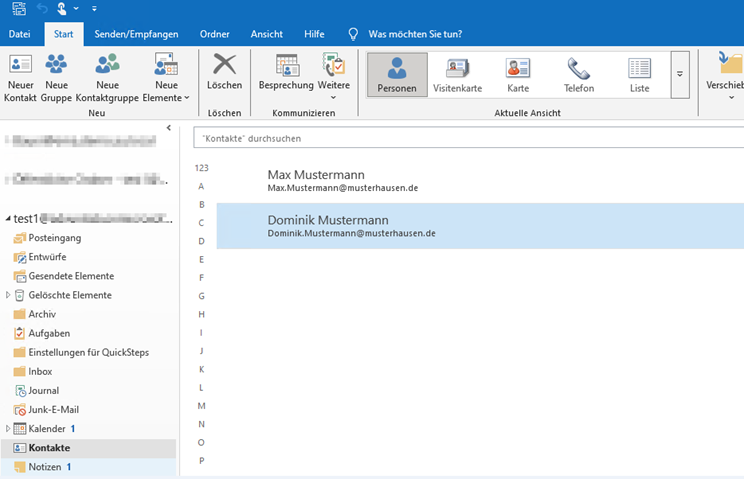Image resolution: width=744 pixels, height=479 pixels.
Task: Open the Hilfe tab
Action: pyautogui.click(x=314, y=34)
